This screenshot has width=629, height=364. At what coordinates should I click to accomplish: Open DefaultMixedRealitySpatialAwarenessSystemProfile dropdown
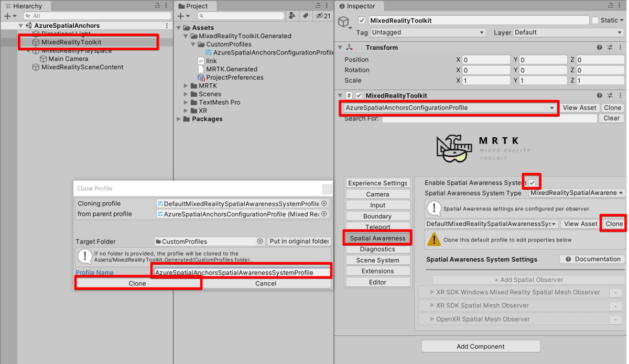(x=492, y=224)
